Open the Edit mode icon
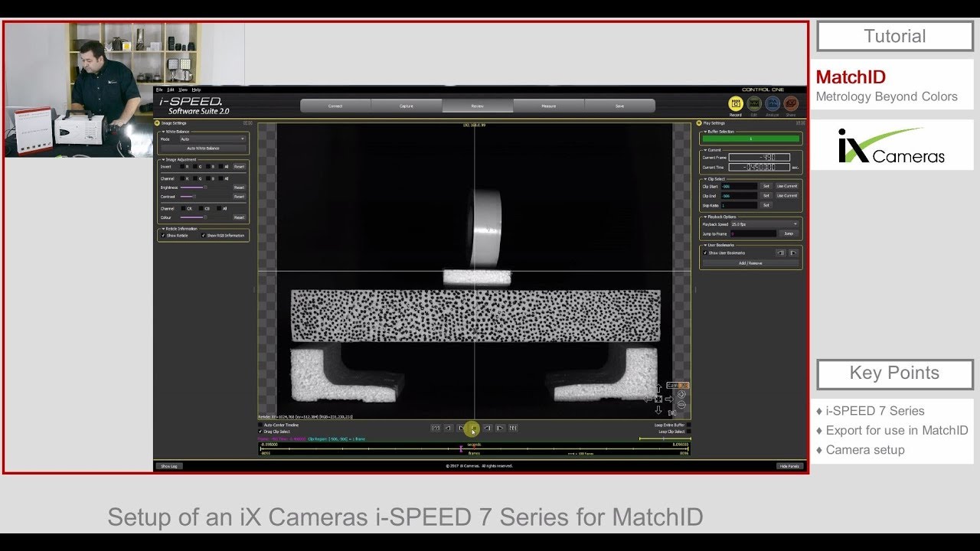The height and width of the screenshot is (551, 980). pos(754,103)
